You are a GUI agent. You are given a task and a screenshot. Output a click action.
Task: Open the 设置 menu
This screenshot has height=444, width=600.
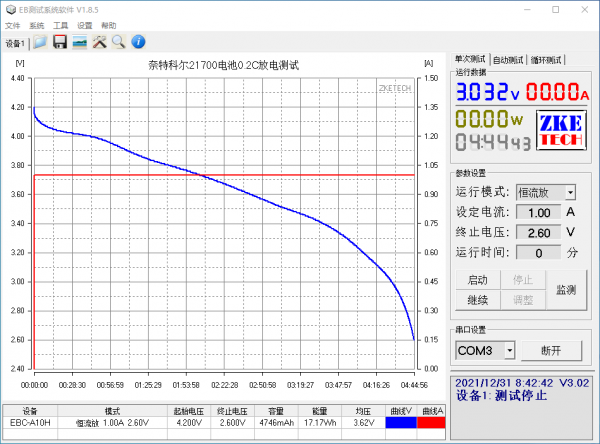[x=85, y=24]
